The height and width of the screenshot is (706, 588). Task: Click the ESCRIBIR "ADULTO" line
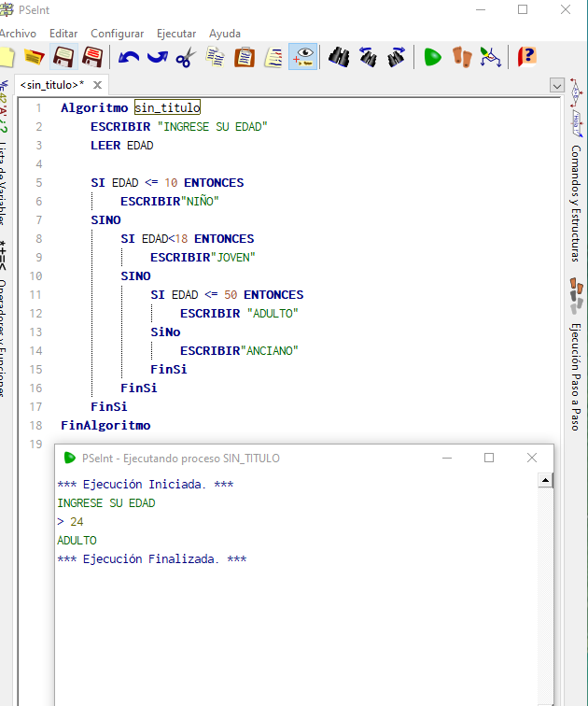(x=239, y=314)
